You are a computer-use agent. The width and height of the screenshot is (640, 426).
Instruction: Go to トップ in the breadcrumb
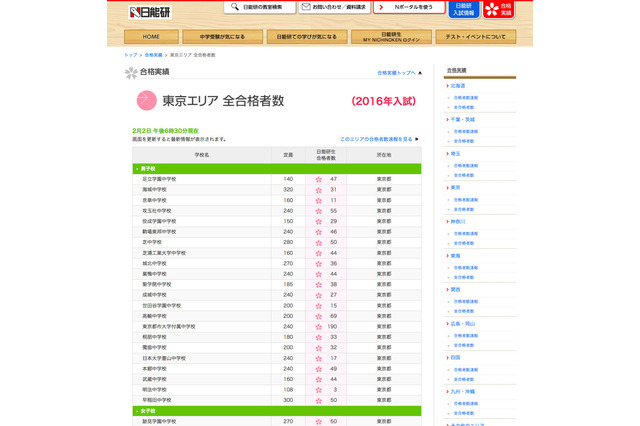[x=131, y=55]
